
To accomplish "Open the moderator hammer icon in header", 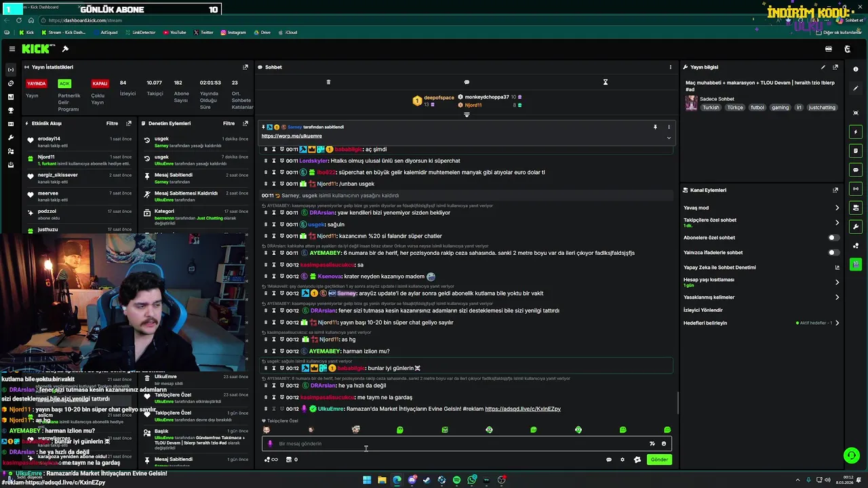I will tap(65, 49).
